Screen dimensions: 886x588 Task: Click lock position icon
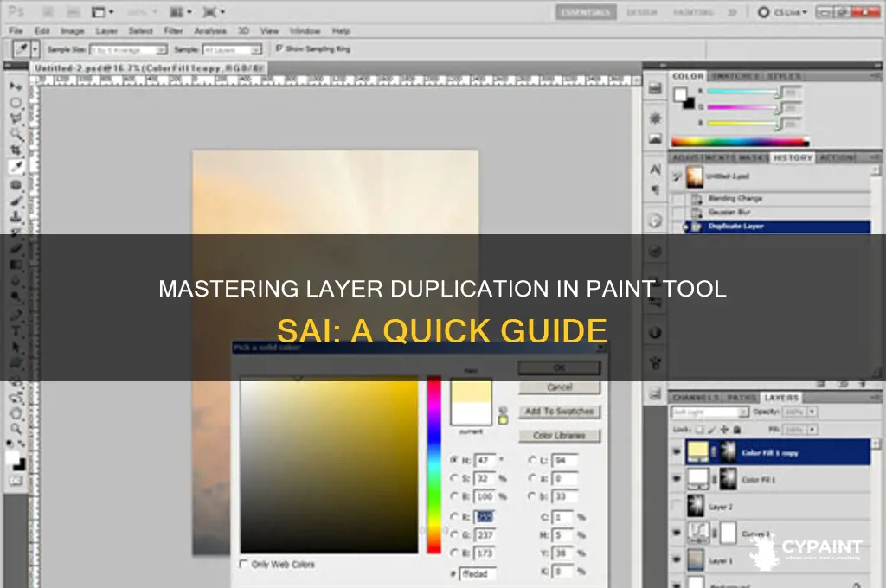tap(724, 430)
